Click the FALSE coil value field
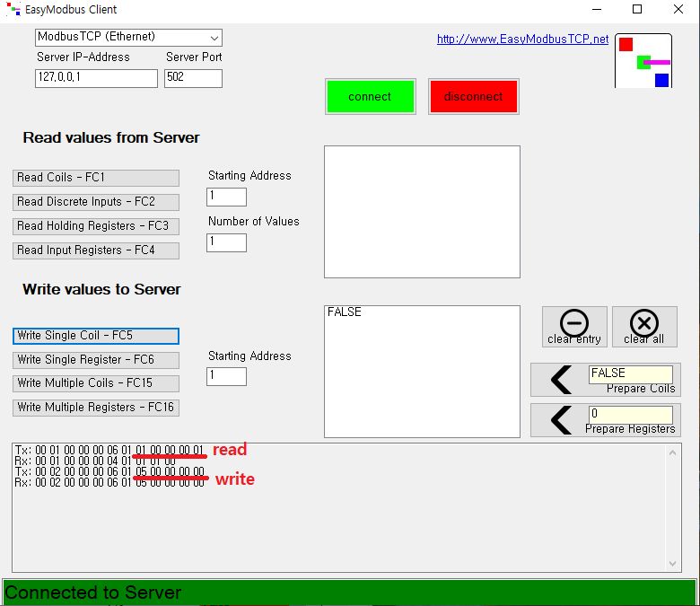700x606 pixels. (630, 373)
